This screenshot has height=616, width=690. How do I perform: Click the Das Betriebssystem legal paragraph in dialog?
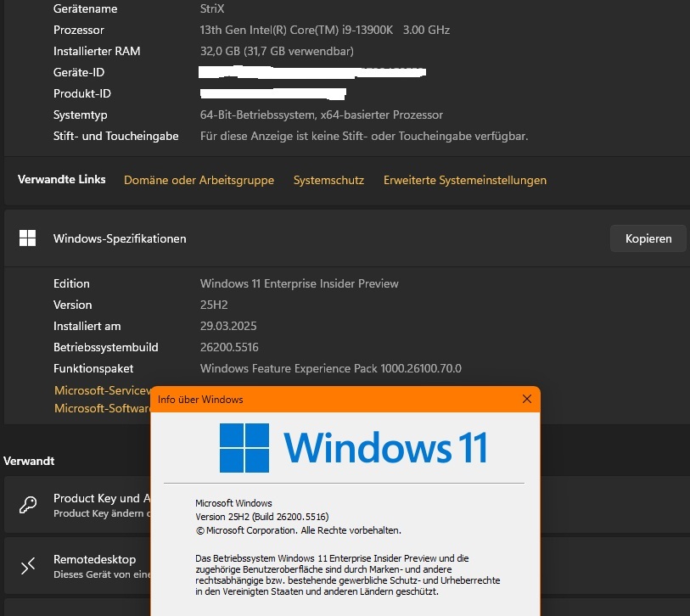(348, 574)
